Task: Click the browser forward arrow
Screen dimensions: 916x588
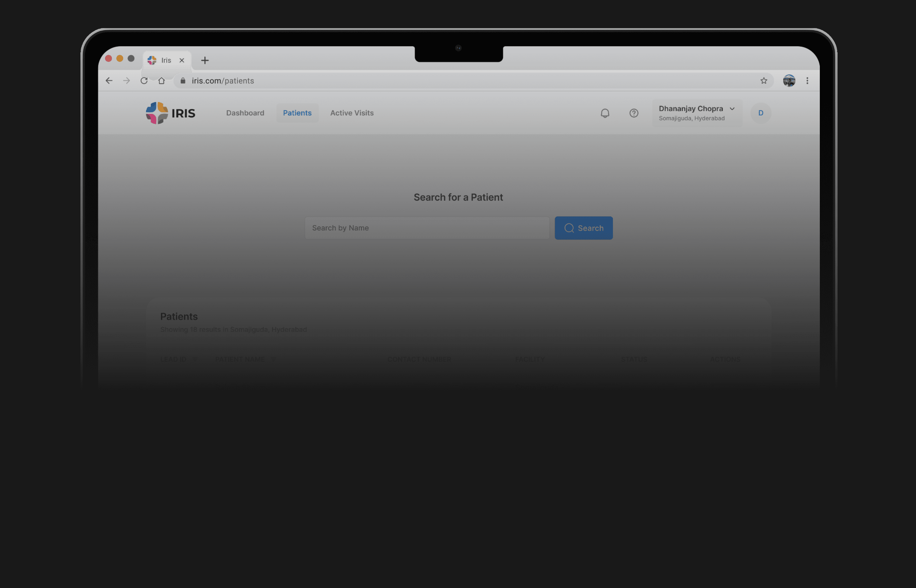Action: coord(126,80)
